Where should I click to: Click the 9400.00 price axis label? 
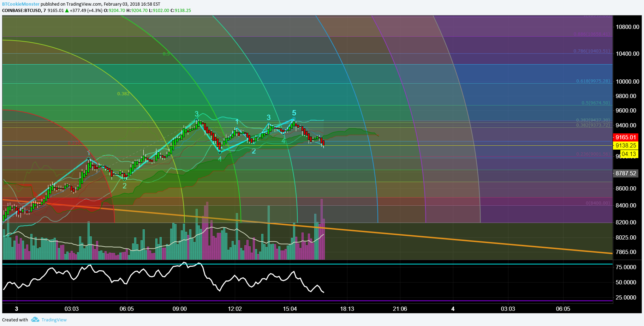626,125
